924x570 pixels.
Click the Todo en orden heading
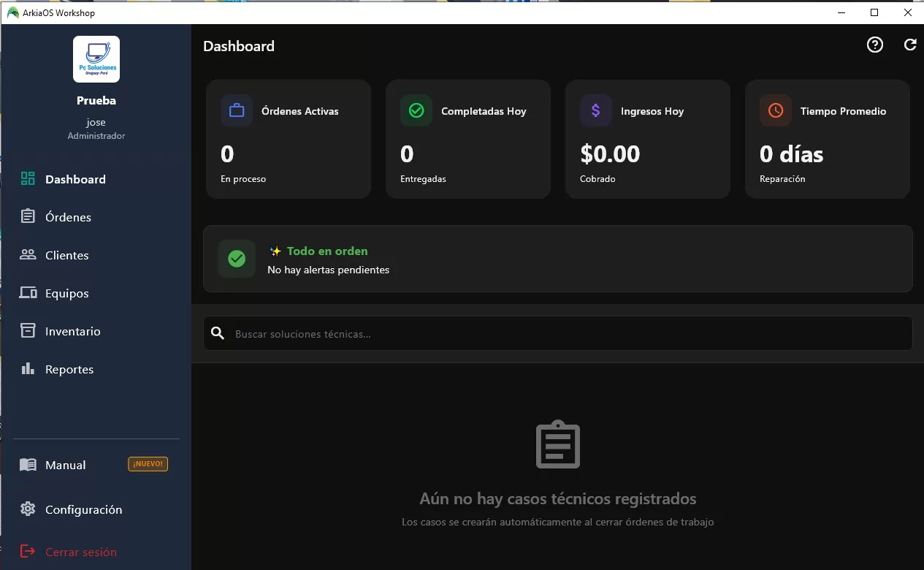point(327,251)
